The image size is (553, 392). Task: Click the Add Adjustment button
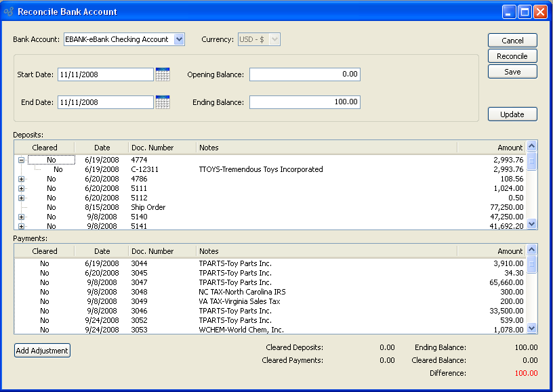(42, 351)
